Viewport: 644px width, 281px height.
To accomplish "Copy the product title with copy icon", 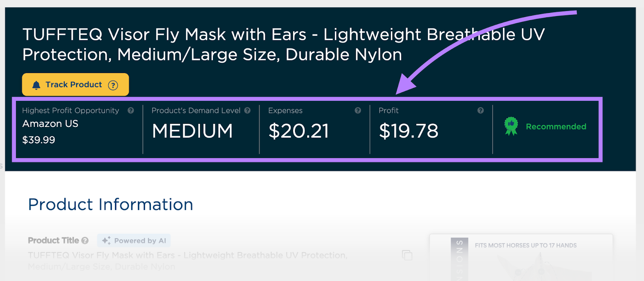I will point(407,255).
